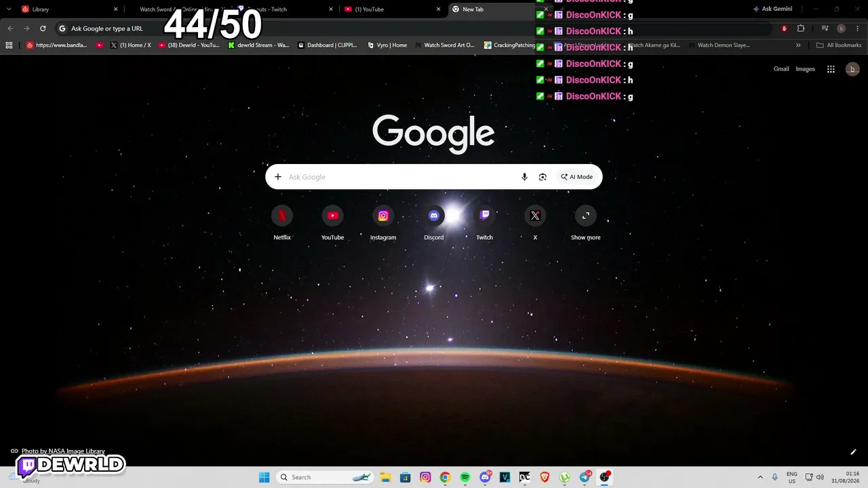Open the Photo by NASA Image Library link
Image resolution: width=868 pixels, height=488 pixels.
pyautogui.click(x=63, y=451)
